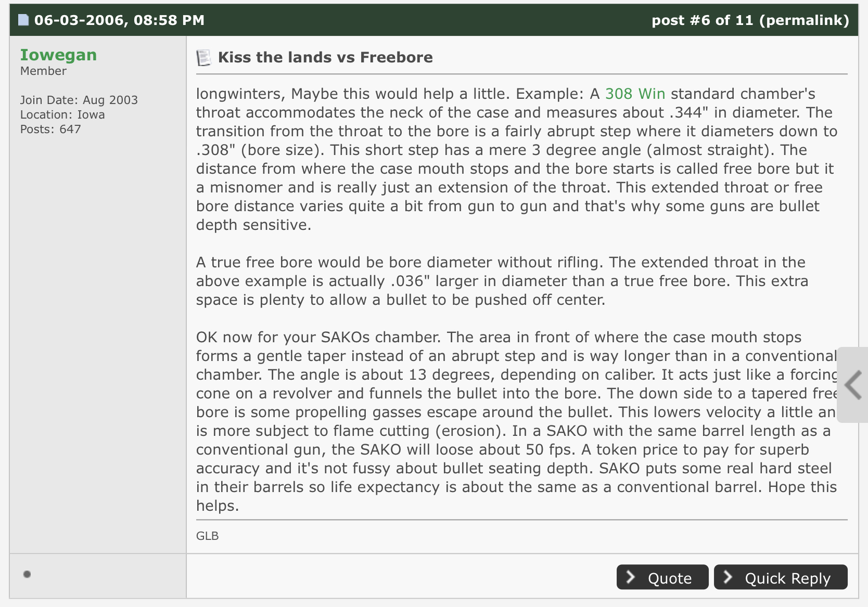Open the permalink for post #6
This screenshot has width=868, height=607.
point(804,20)
